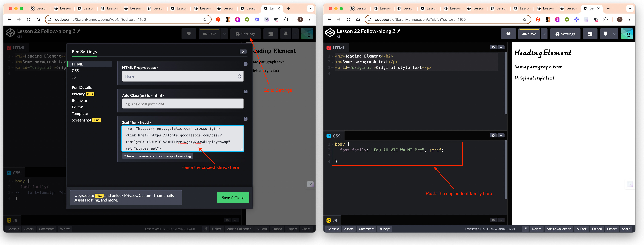This screenshot has height=245, width=644.
Task: Open Editor section in Pen Settings
Action: point(77,107)
